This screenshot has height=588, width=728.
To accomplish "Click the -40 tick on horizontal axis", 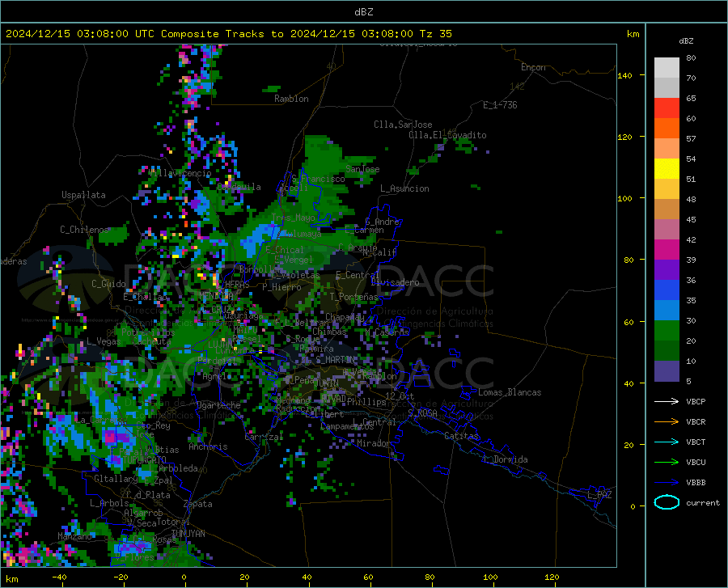I will pyautogui.click(x=59, y=577).
